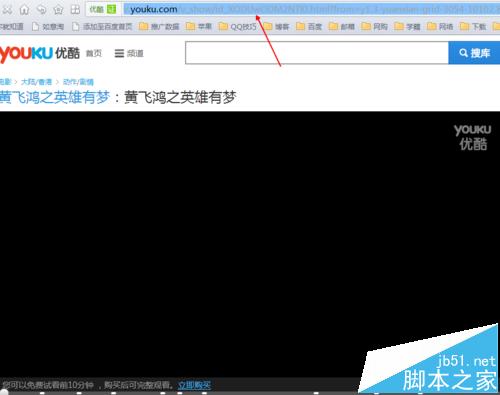Open the 邮箱 bookmark folder
Screen dimensions: 500x395
coord(342,26)
